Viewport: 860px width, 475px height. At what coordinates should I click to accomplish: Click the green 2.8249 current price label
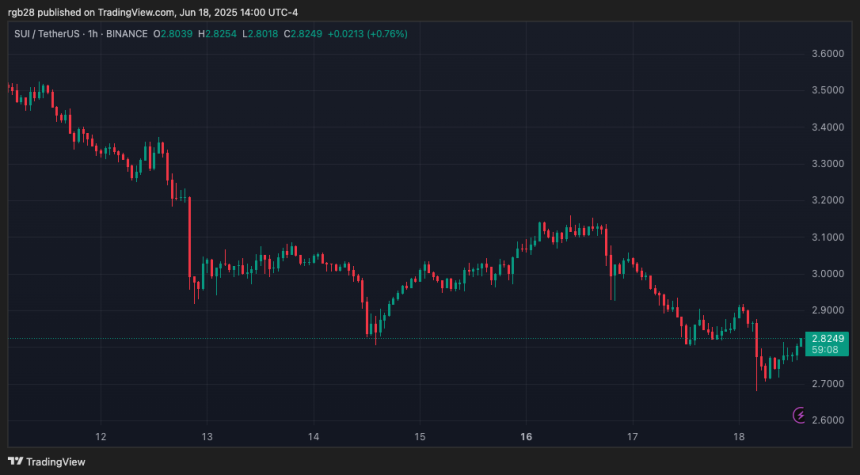point(825,340)
